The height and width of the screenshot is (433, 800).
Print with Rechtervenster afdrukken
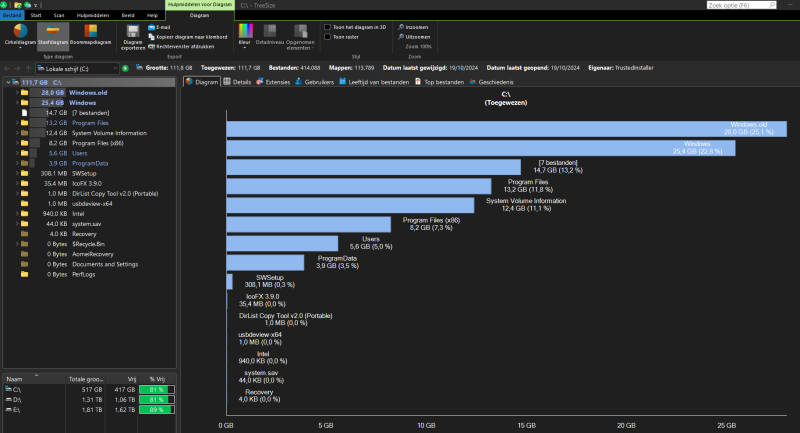(x=185, y=45)
